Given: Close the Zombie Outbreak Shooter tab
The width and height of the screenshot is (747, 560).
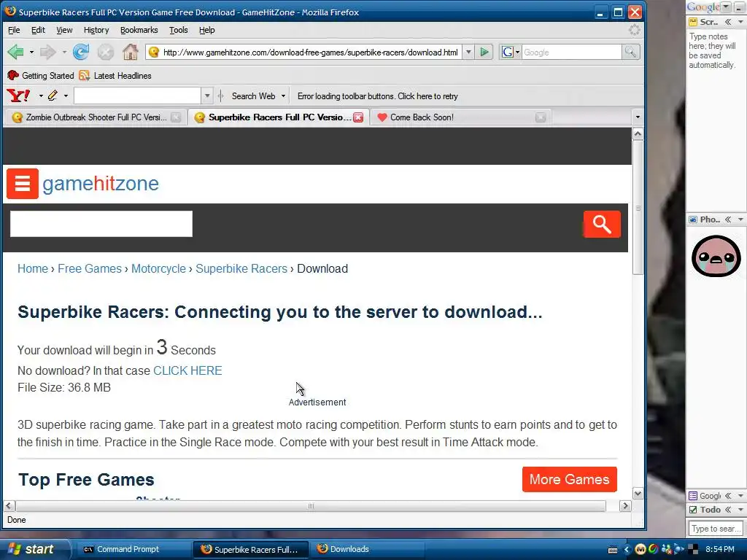Looking at the screenshot, I should [x=176, y=117].
